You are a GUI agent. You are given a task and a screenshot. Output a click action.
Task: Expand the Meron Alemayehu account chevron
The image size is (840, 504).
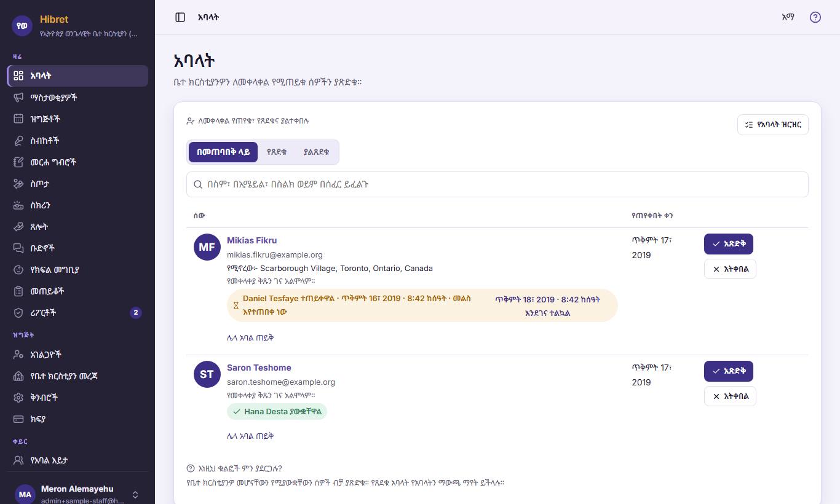(x=135, y=495)
